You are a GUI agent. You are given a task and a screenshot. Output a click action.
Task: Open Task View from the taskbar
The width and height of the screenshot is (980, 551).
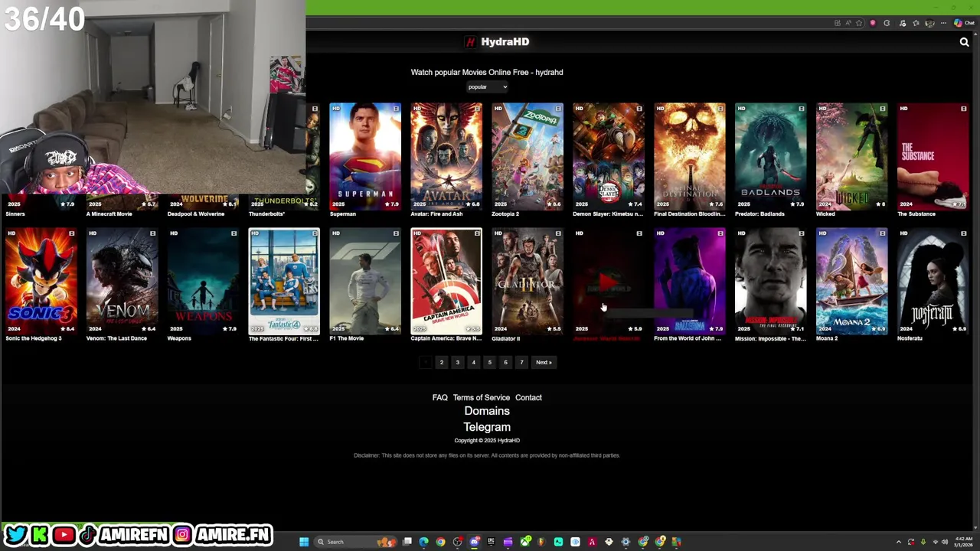[x=407, y=542]
